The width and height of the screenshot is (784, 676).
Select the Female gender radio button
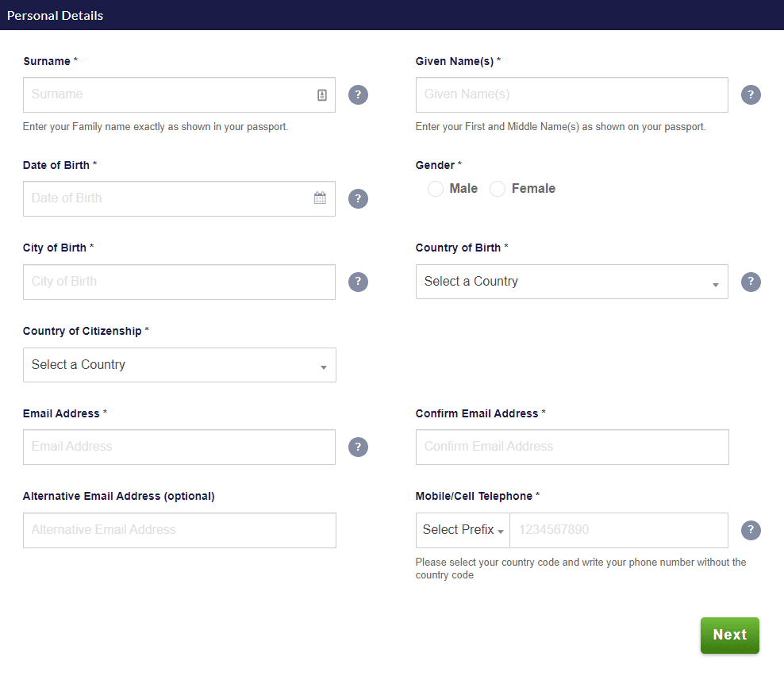[498, 189]
